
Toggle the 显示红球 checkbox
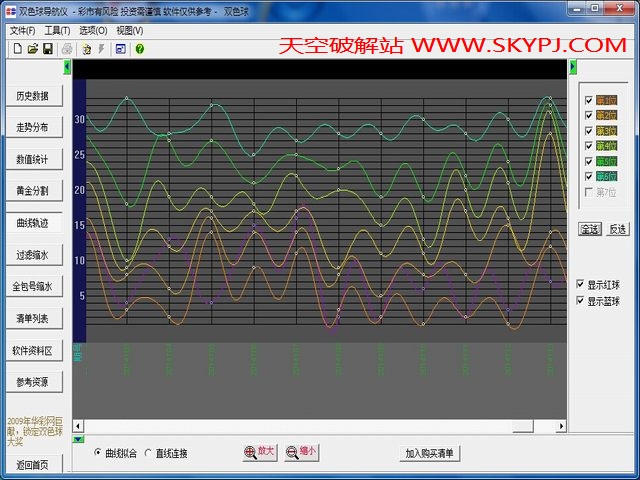coord(581,284)
